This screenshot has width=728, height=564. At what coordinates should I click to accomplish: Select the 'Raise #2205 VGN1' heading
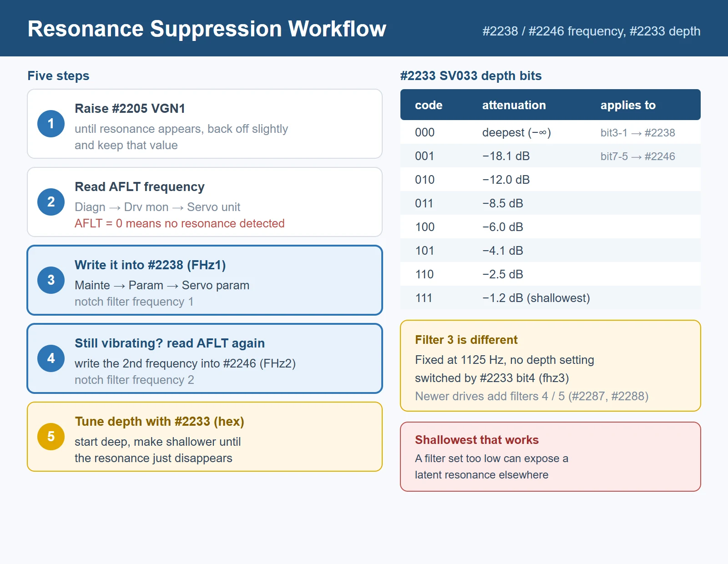pyautogui.click(x=130, y=109)
